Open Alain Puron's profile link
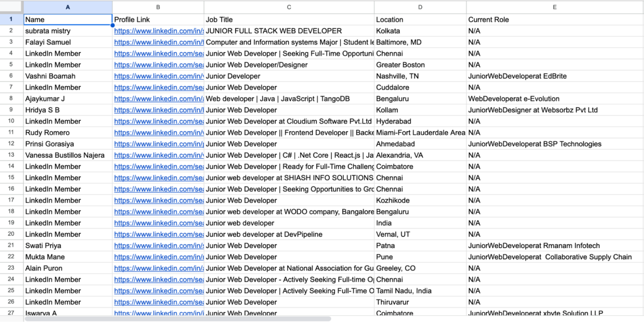This screenshot has height=322, width=644. click(159, 268)
